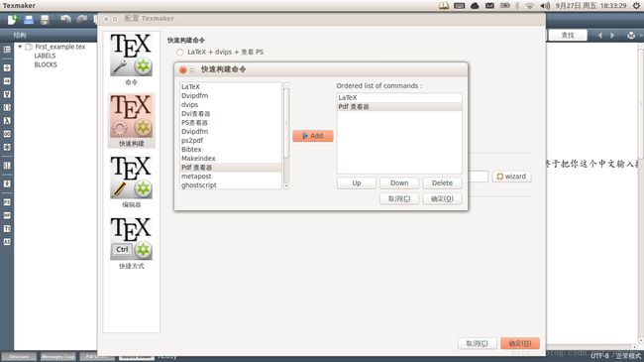The height and width of the screenshot is (362, 644).
Task: Select Dvi查看器 in available commands list
Action: (x=231, y=113)
